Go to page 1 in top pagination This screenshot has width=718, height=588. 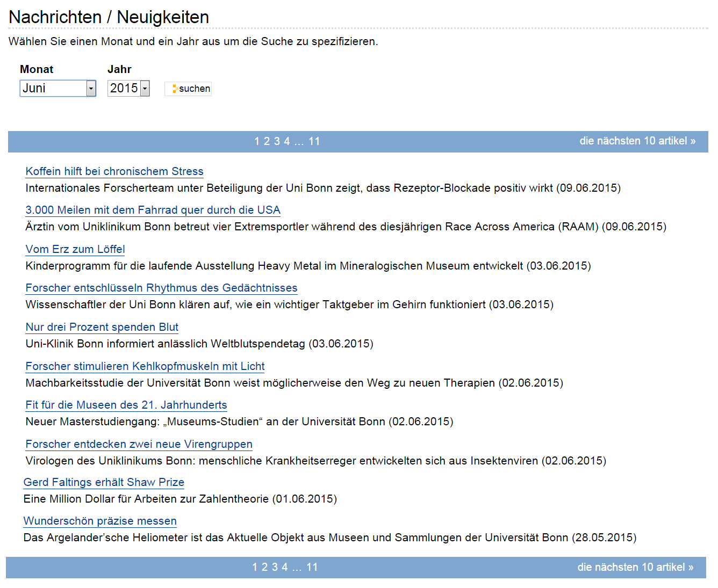(257, 141)
